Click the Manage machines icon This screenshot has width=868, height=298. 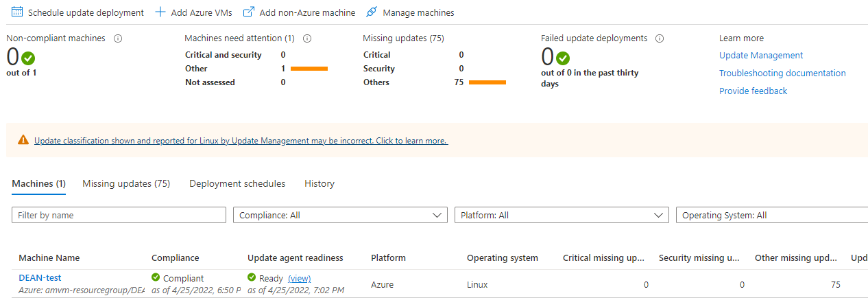click(x=372, y=12)
